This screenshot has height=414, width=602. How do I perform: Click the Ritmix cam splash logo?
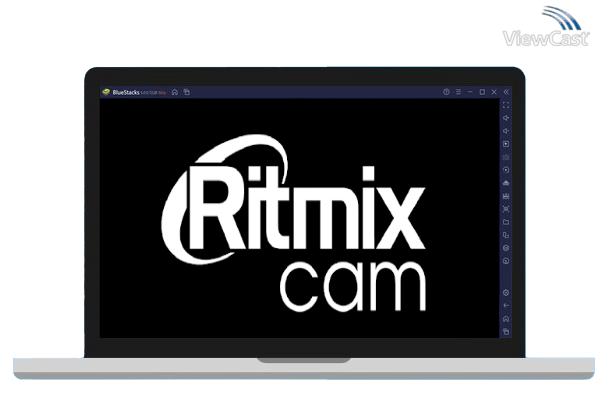(x=294, y=223)
